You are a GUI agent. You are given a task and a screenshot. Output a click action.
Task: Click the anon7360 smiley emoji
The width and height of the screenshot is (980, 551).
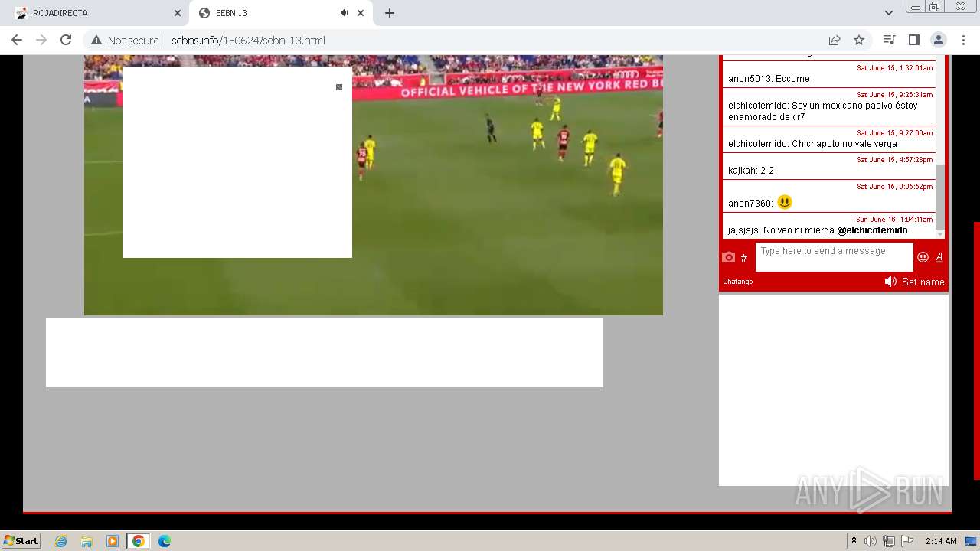tap(785, 202)
